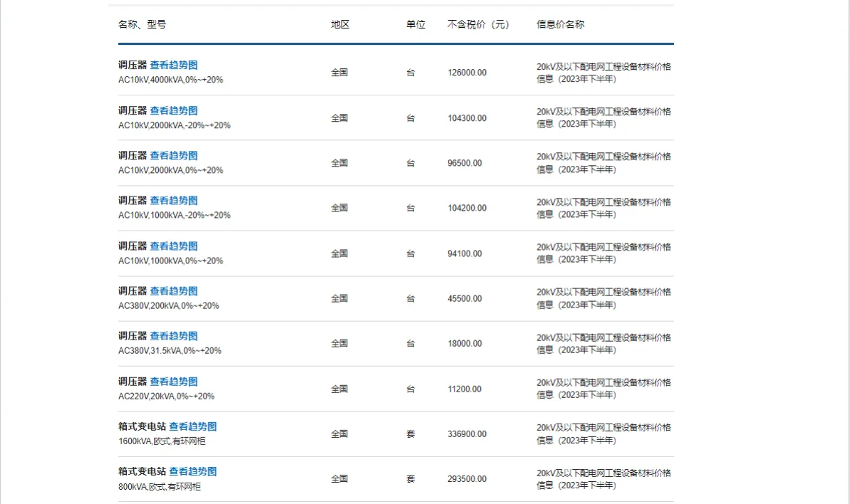Viewport: 850px width, 504px height.
Task: Click the 20kV配电网价格信息 text in last row
Action: pyautogui.click(x=603, y=478)
